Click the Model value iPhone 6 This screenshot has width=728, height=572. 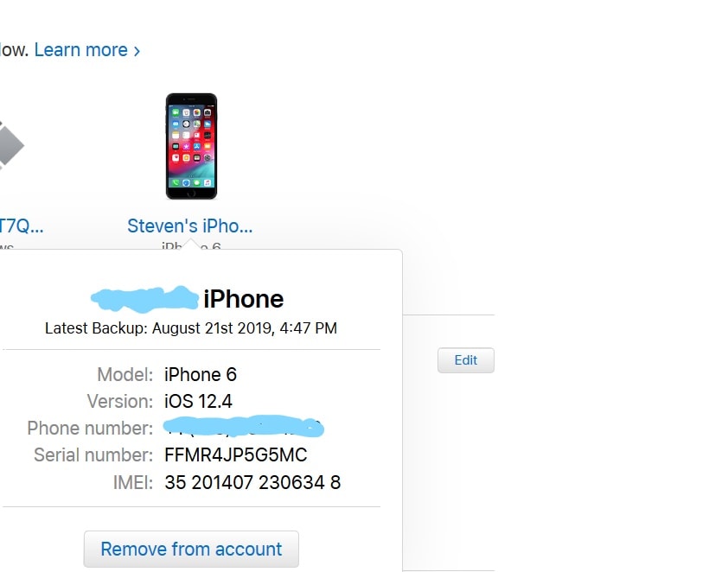click(x=201, y=374)
